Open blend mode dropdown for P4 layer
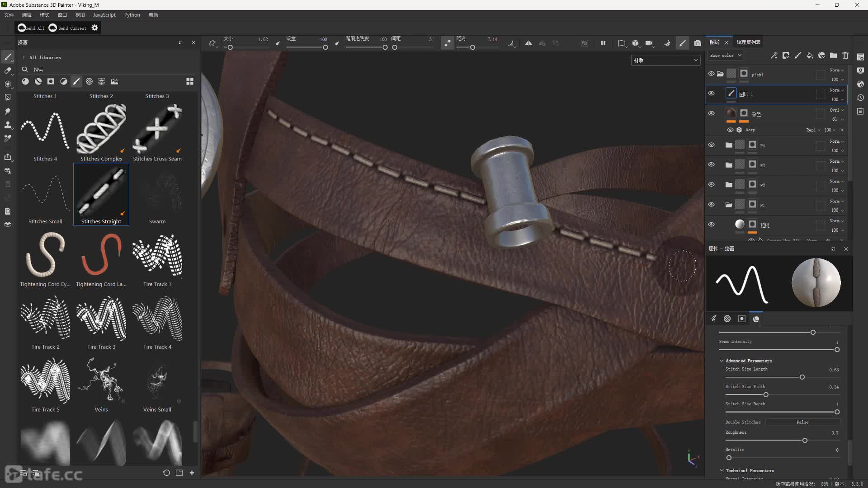The width and height of the screenshot is (868, 488). 837,141
